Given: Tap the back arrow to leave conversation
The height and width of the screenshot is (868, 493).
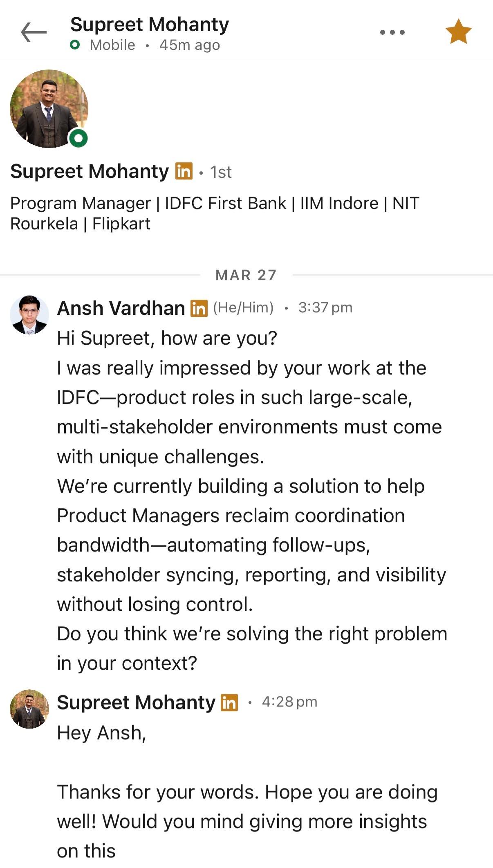Looking at the screenshot, I should coord(34,32).
